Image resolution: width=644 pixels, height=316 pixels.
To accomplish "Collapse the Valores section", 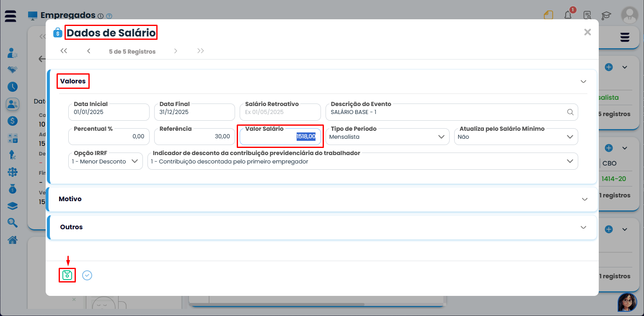I will coord(583,81).
